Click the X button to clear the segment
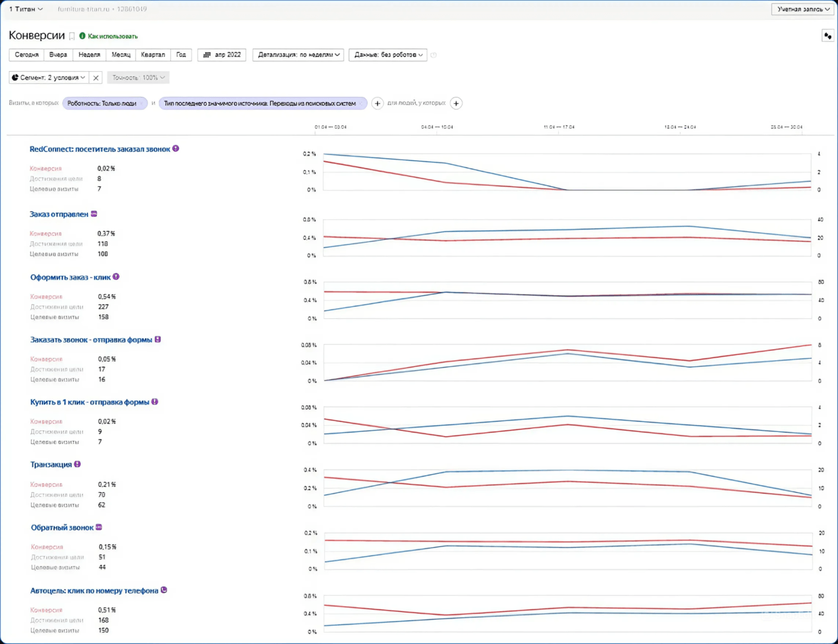838x644 pixels. 96,78
